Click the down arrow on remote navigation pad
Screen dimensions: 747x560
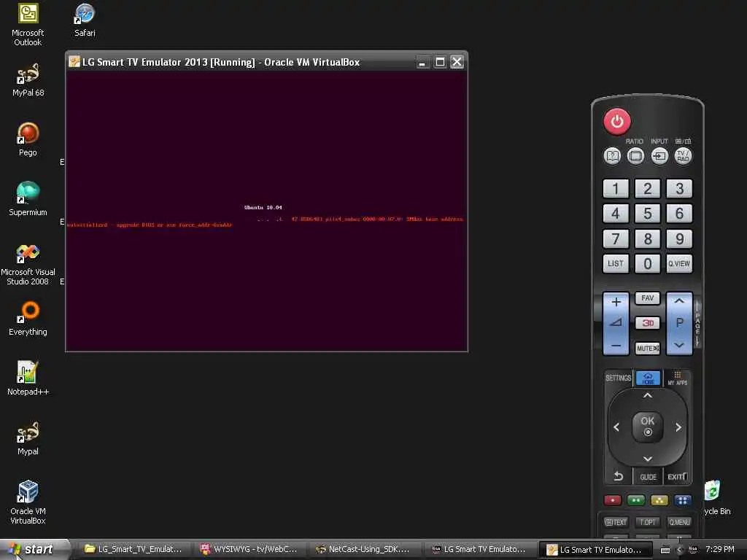point(648,459)
